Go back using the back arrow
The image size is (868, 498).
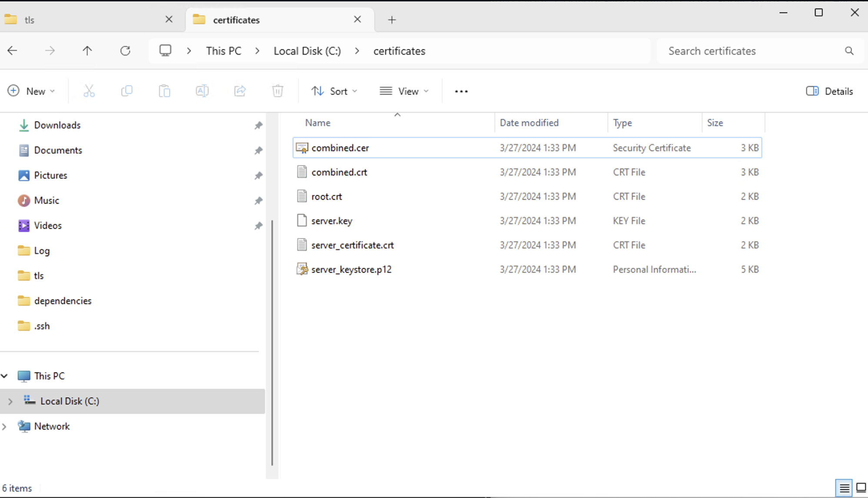12,51
